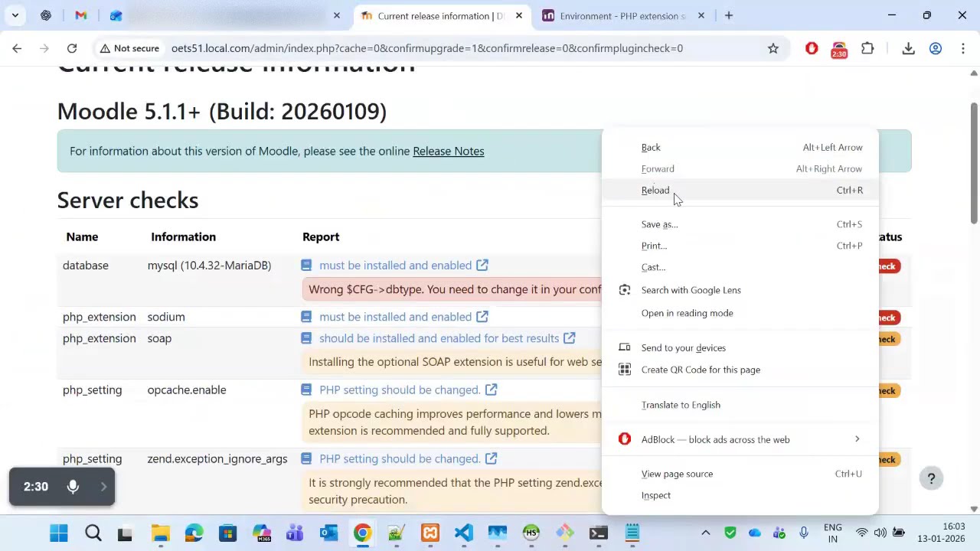The height and width of the screenshot is (551, 980).
Task: Choose Cast... from the context menu
Action: (x=740, y=267)
